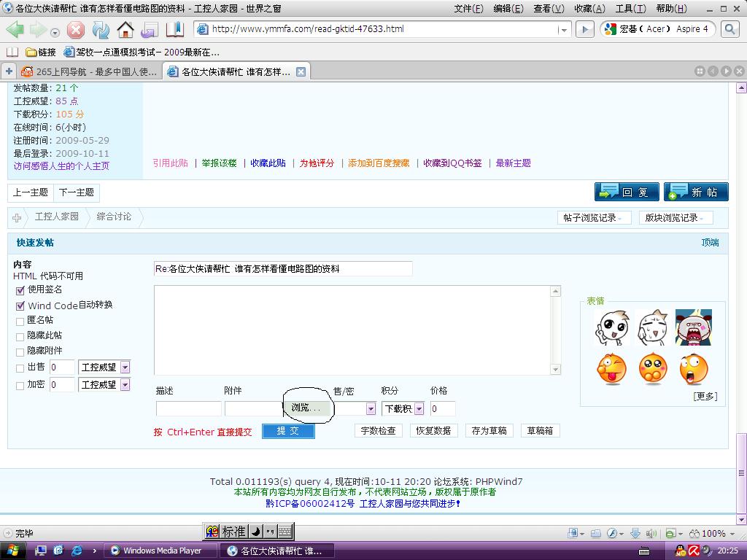Open the address bar URL dropdown
The image size is (747, 560).
(563, 30)
